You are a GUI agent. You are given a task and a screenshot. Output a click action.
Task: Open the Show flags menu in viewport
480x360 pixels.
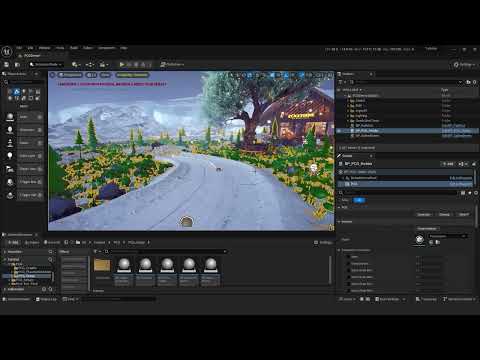point(105,75)
